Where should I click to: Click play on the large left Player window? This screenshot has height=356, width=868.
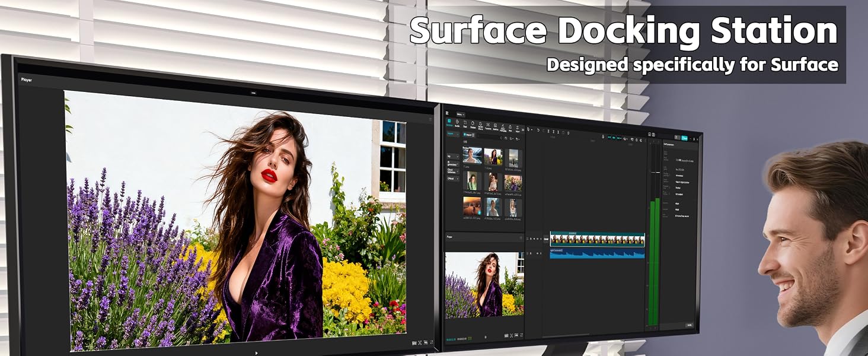pyautogui.click(x=256, y=353)
